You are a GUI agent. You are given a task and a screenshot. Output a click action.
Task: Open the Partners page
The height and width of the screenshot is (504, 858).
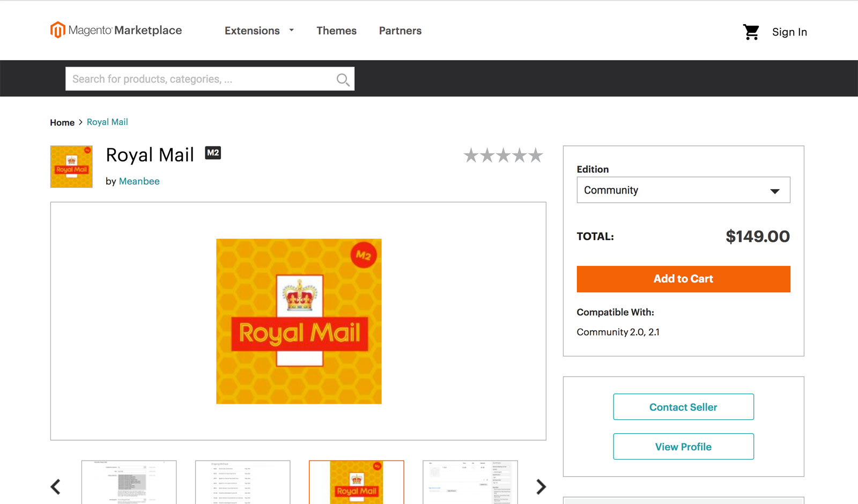400,31
